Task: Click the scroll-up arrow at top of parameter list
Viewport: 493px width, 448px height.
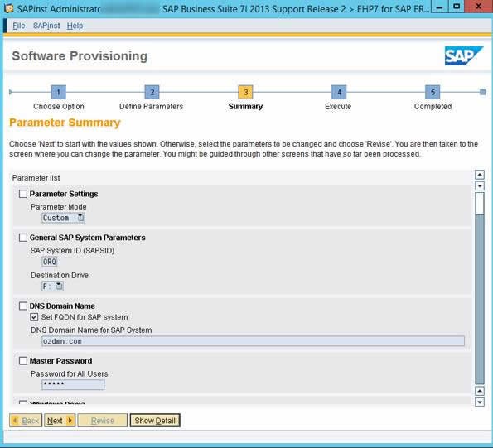Action: click(480, 175)
